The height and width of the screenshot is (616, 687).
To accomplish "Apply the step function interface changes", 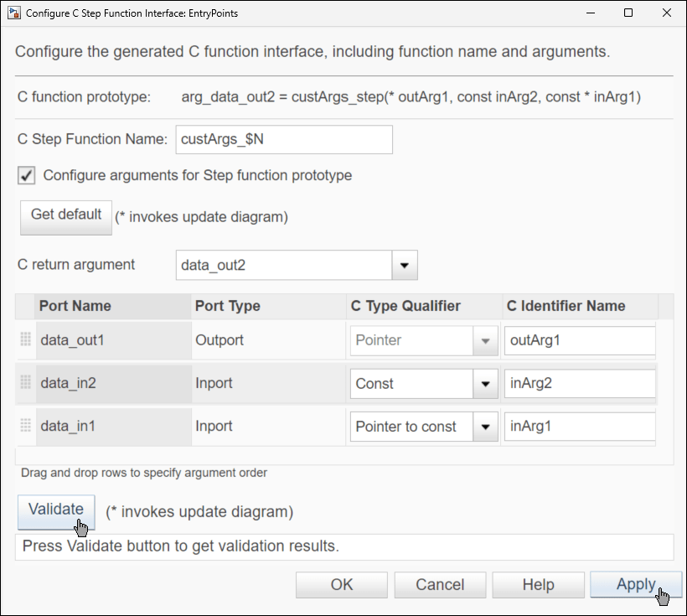I will pos(636,584).
